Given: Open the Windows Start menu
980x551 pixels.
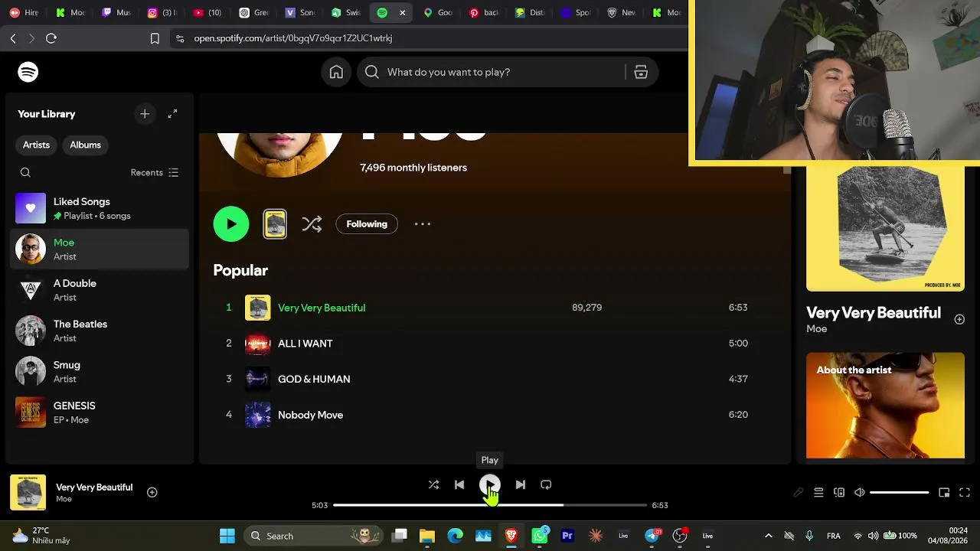Looking at the screenshot, I should (x=227, y=536).
